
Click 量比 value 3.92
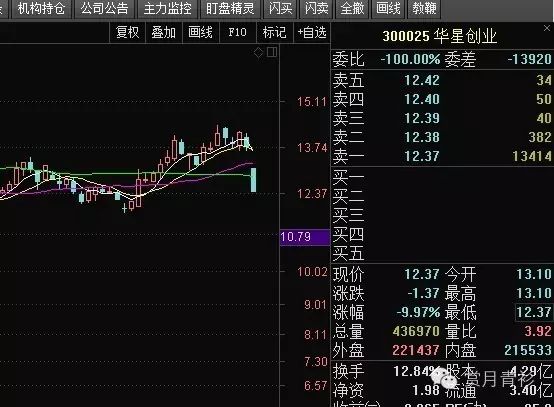point(538,331)
